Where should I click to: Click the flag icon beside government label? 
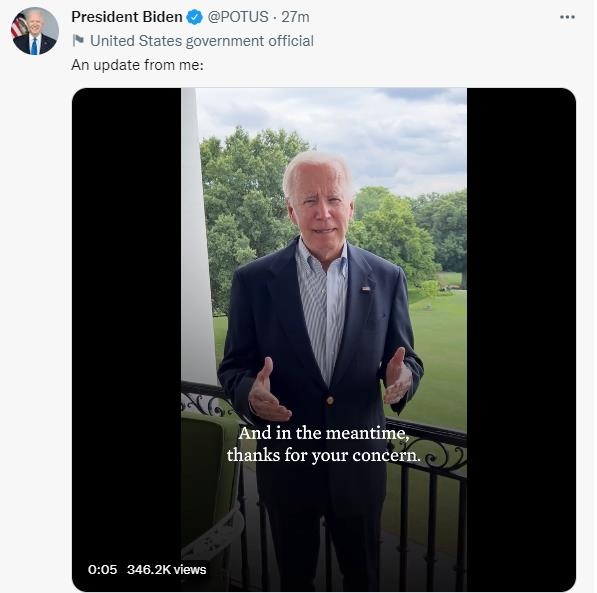pyautogui.click(x=78, y=40)
